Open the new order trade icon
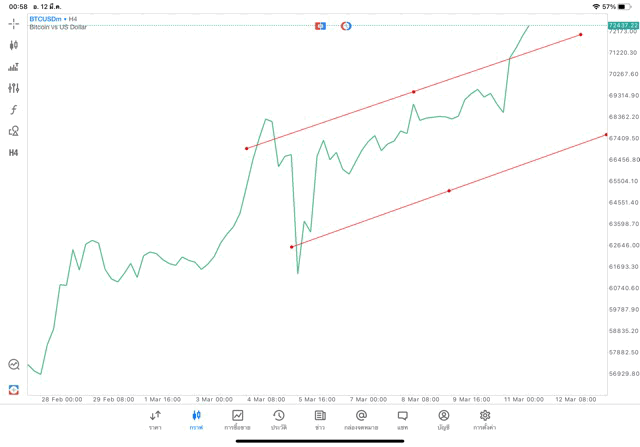This screenshot has width=640, height=447. (14, 67)
